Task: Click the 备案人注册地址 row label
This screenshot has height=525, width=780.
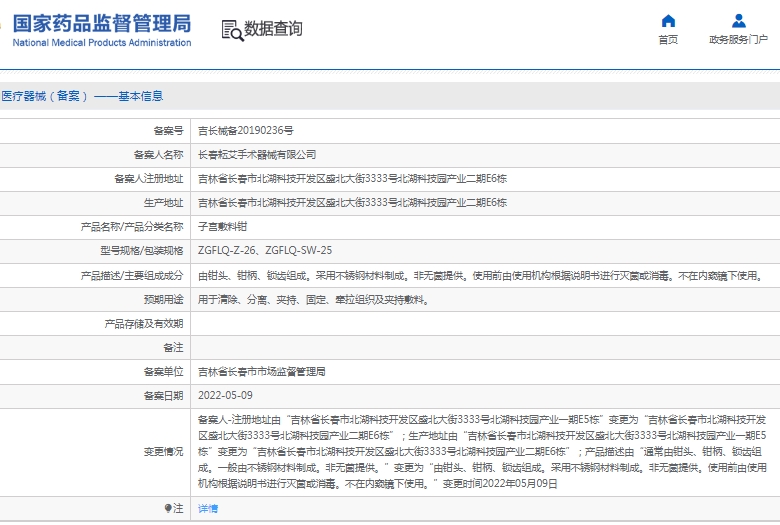Action: click(x=148, y=179)
